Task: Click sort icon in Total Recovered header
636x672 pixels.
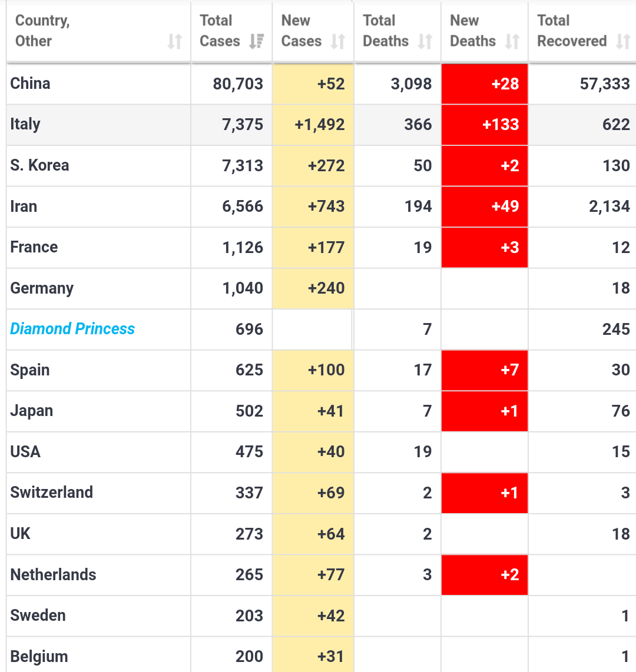Action: point(623,41)
